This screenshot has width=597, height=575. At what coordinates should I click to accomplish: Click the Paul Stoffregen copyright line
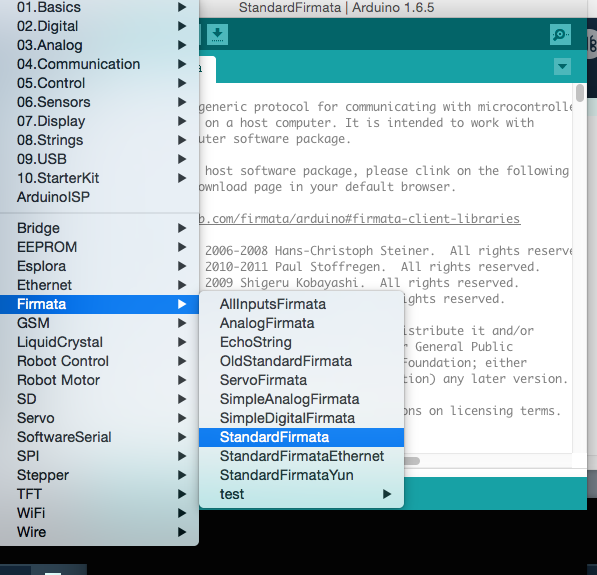point(372,267)
